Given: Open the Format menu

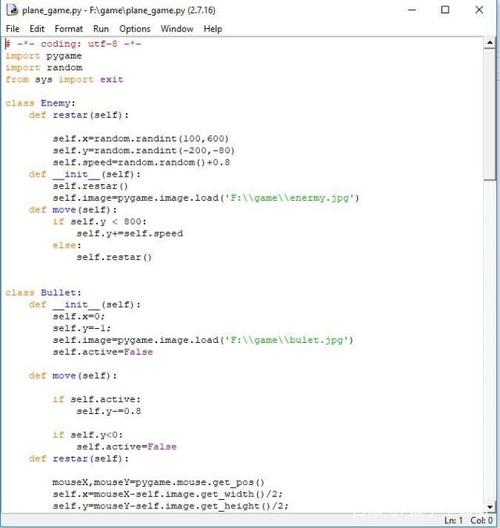Looking at the screenshot, I should click(x=69, y=29).
